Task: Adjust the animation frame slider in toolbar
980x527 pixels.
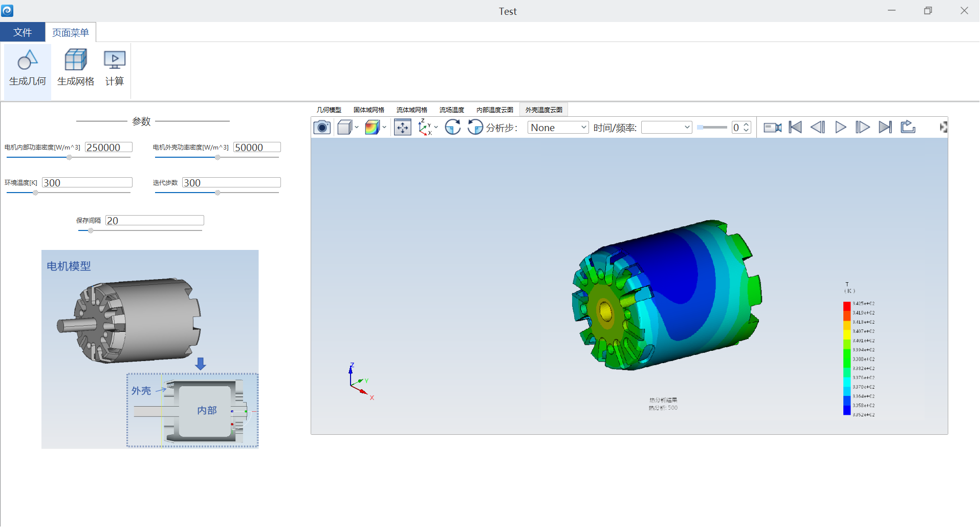Action: [x=712, y=127]
